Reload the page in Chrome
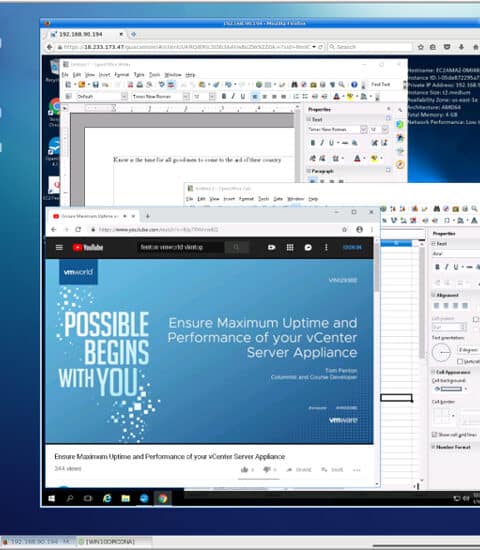 click(x=78, y=229)
